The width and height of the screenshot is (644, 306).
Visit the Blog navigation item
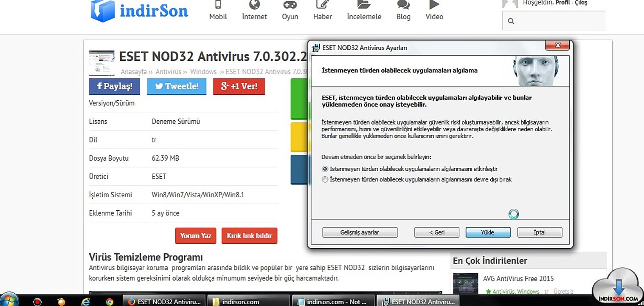(x=403, y=11)
